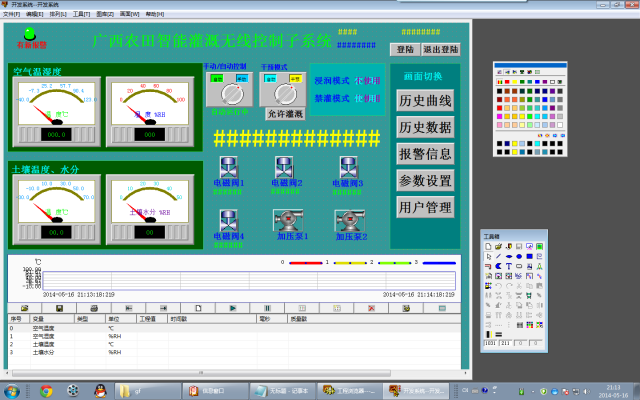
Task: Select the button shape tool in toolbox
Action: [519, 266]
